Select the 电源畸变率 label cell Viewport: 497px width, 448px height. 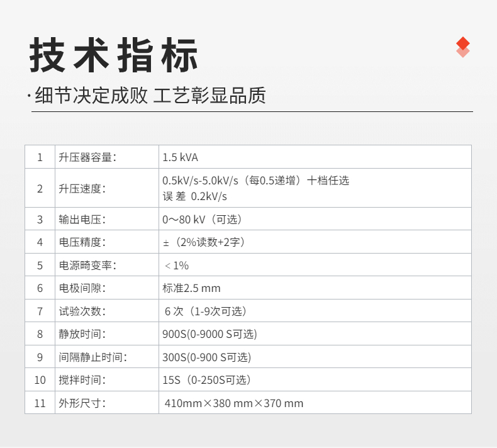coord(87,266)
